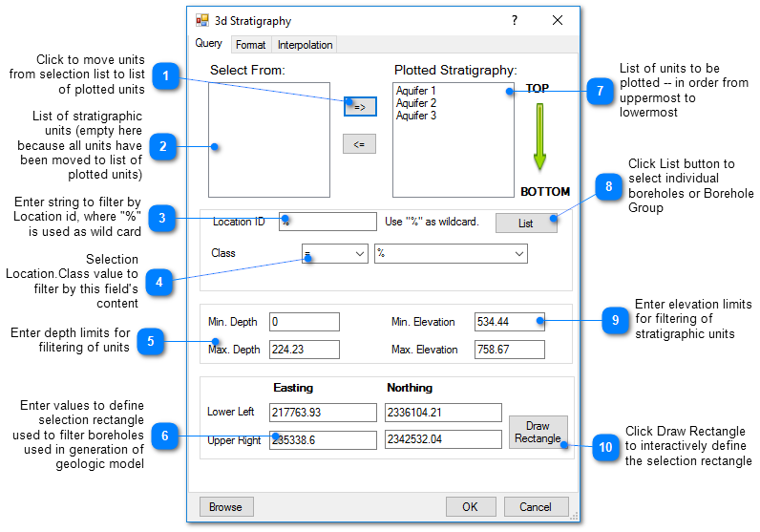
Task: Select Aquifer 2 in plotted list
Action: pos(416,103)
